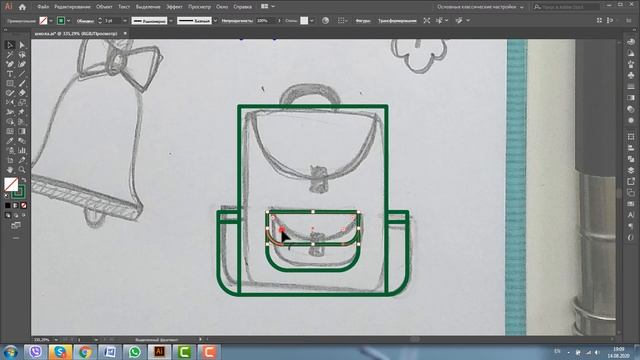Viewport: 640px width, 360px height.
Task: Go to the Illustrator Home screen
Action: click(x=22, y=7)
